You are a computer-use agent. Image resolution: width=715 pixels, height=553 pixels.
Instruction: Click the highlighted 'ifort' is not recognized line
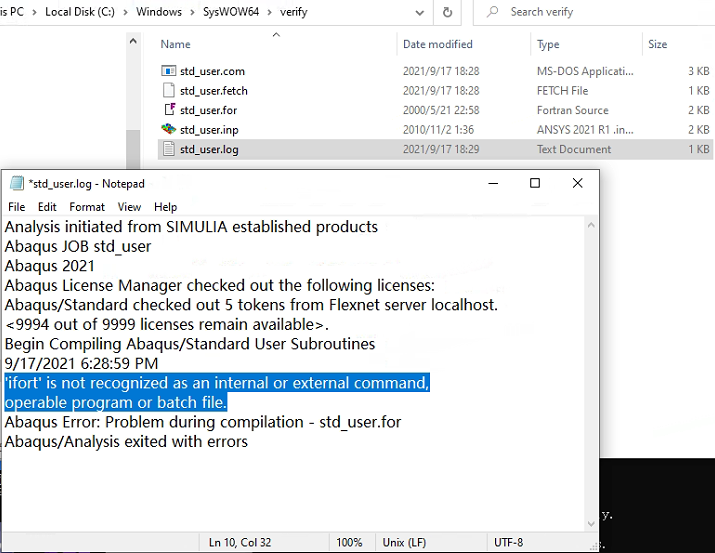217,383
